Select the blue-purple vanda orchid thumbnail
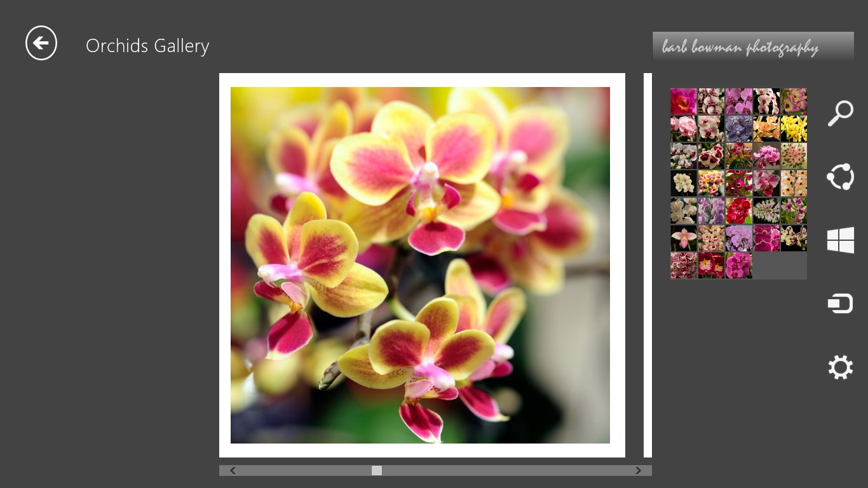The height and width of the screenshot is (488, 868). tap(739, 128)
